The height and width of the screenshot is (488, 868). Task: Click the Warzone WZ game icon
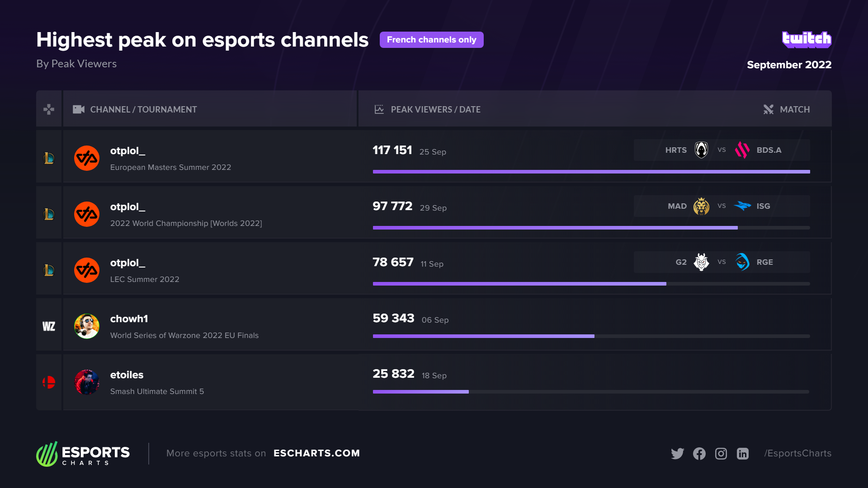pyautogui.click(x=49, y=326)
